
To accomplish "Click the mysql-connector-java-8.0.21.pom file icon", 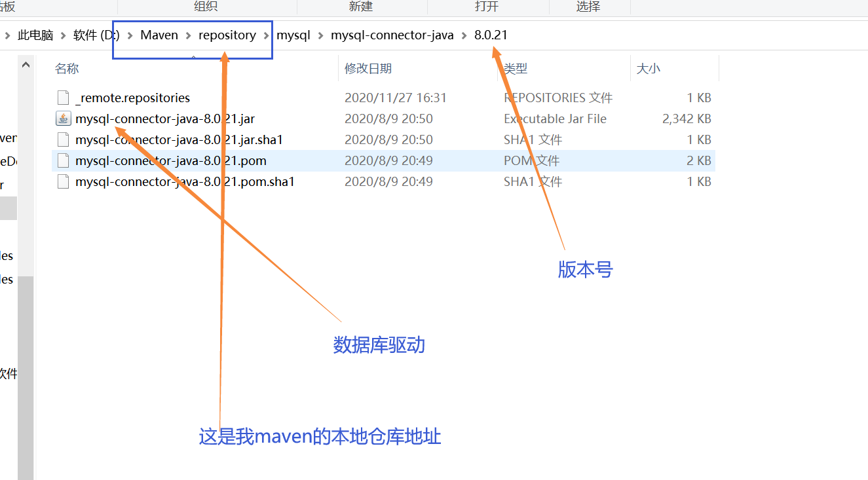I will [62, 160].
